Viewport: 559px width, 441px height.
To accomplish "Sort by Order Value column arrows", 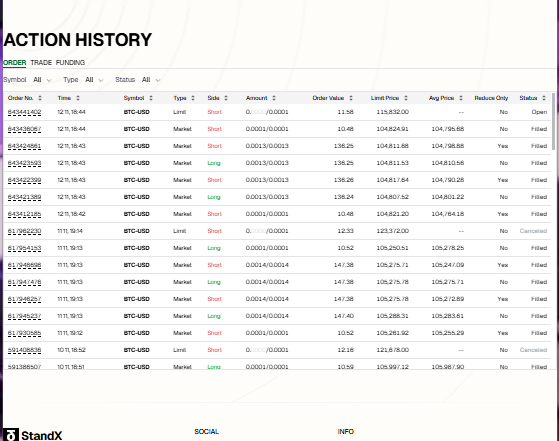I will click(351, 98).
